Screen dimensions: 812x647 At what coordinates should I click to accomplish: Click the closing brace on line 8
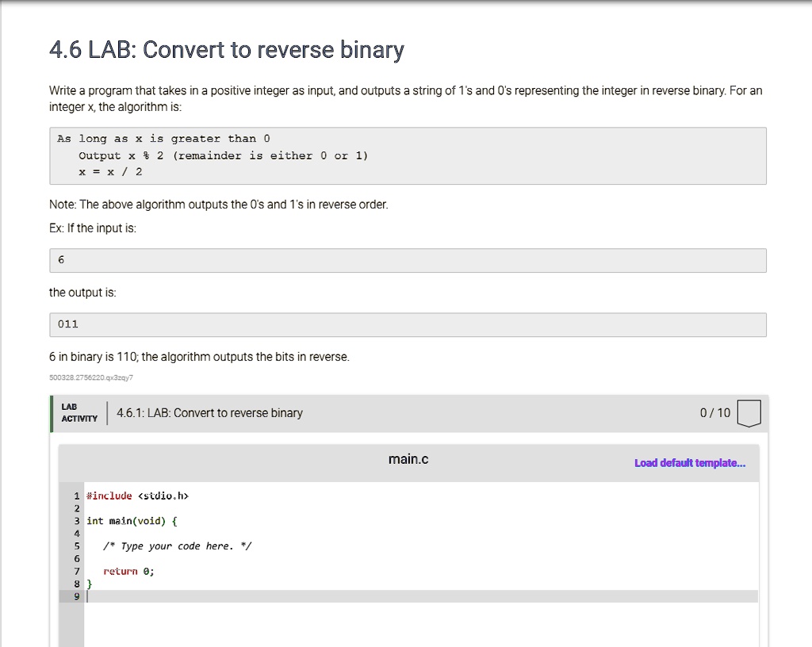pos(89,584)
